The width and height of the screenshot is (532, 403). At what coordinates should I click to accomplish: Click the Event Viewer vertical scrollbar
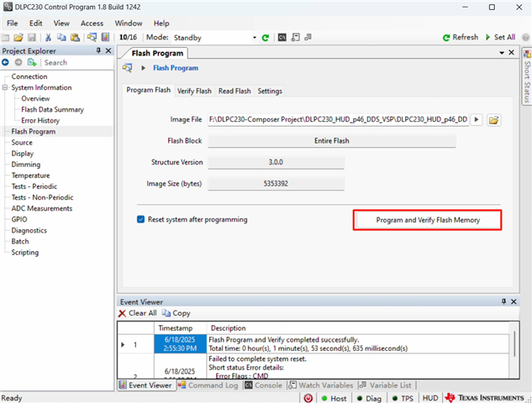click(x=514, y=344)
